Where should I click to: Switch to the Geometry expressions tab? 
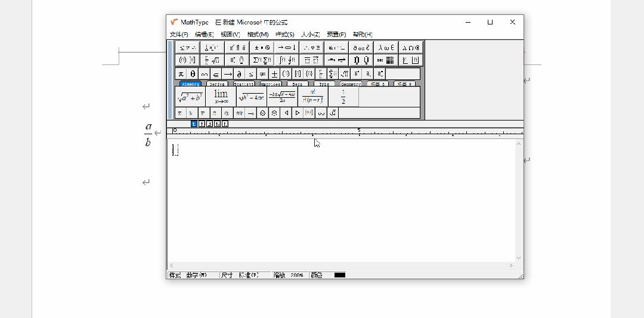coord(351,84)
